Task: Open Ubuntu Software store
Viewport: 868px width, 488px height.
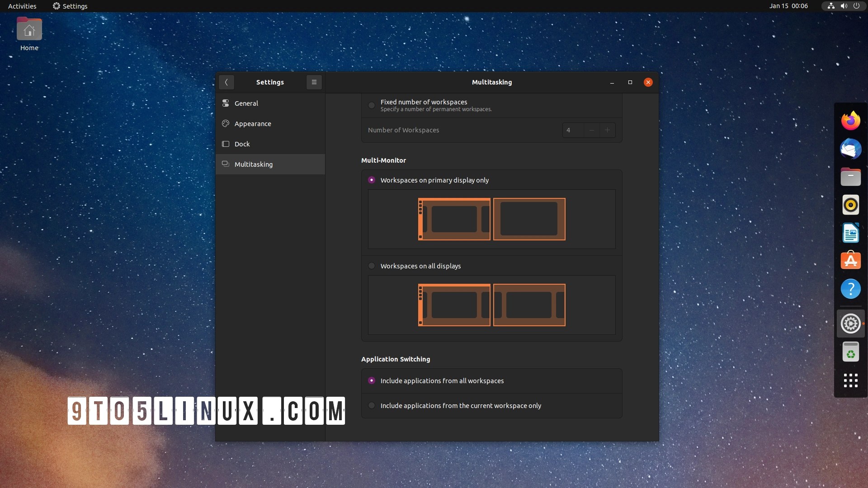Action: click(x=850, y=261)
